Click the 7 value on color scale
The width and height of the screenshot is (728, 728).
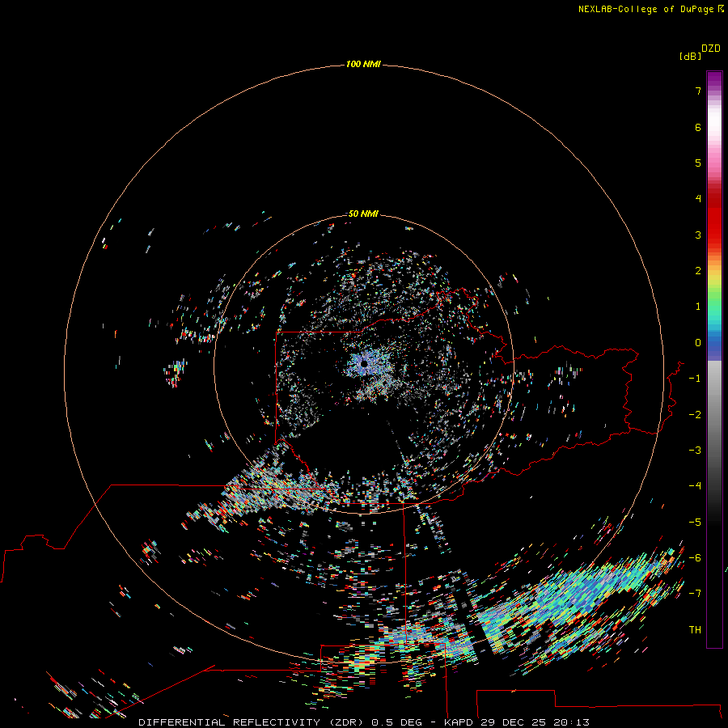click(698, 91)
